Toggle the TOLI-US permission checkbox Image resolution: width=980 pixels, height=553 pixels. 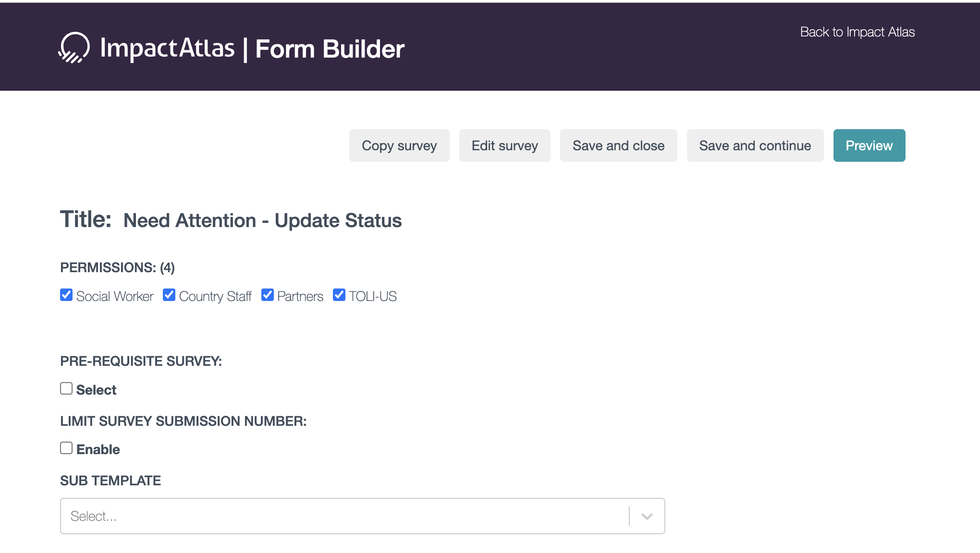339,295
